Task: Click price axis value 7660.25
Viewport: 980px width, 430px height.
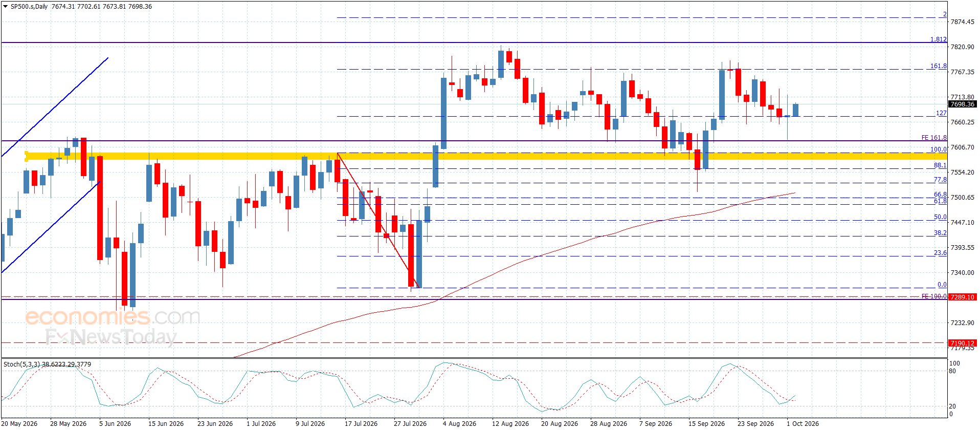Action: [962, 122]
